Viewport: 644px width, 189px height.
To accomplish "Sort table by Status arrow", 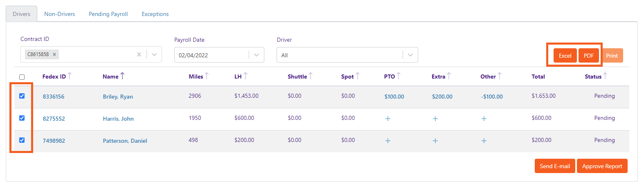I will point(606,76).
